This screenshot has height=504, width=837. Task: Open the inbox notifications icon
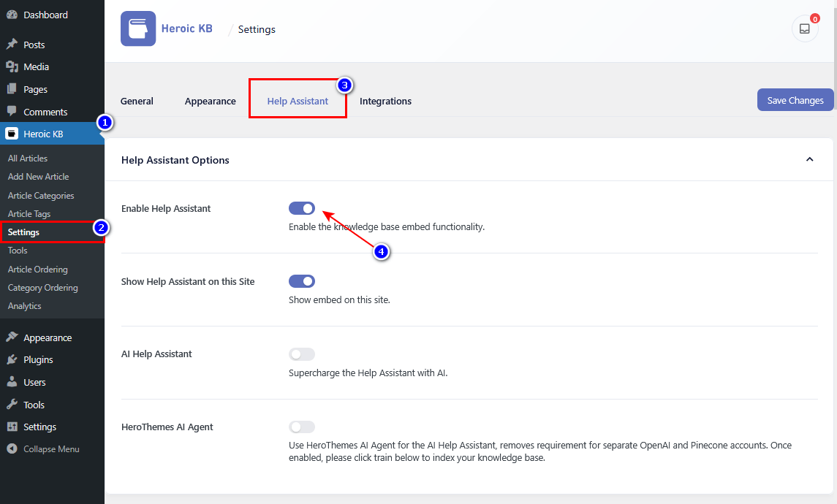(804, 28)
